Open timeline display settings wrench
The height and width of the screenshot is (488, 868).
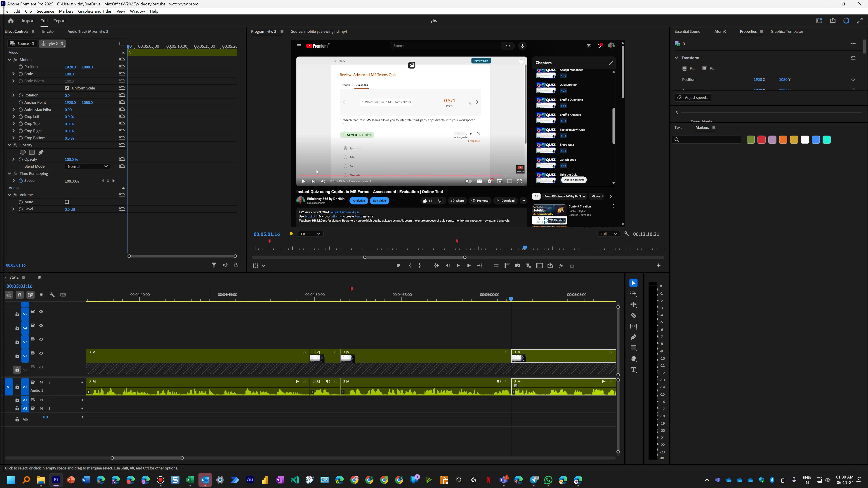[52, 295]
